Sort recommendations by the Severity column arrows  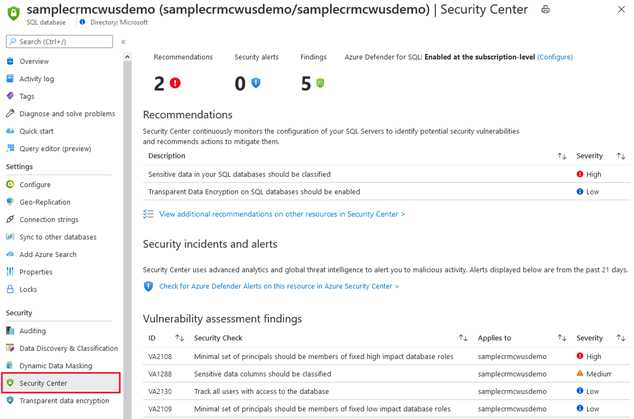point(621,156)
